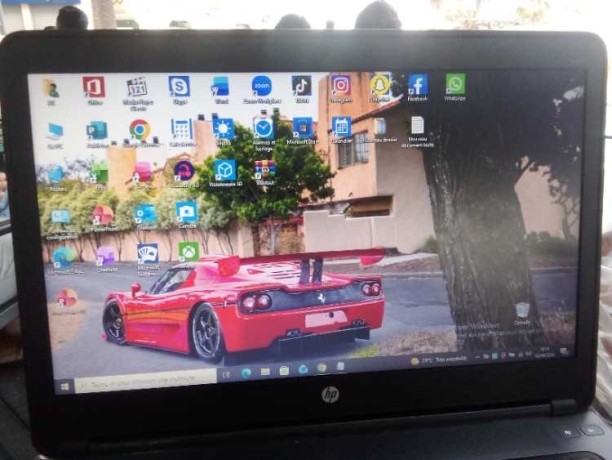Open Microsoft Store on the taskbar

(x=284, y=370)
